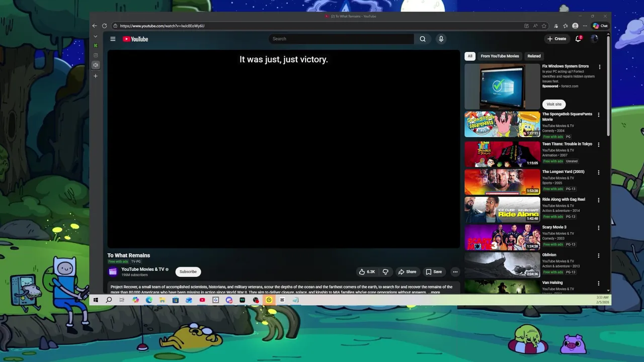Open options for Teen Titans: Trouble in Tokyo

point(598,145)
